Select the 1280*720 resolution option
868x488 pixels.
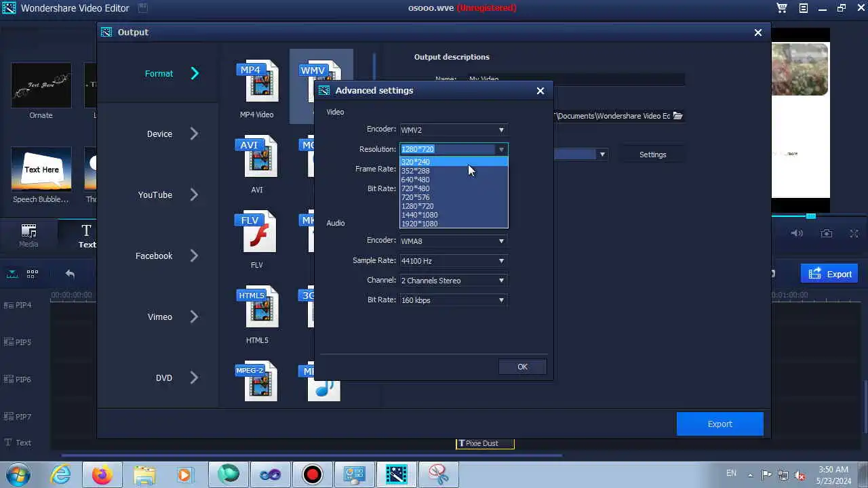454,206
